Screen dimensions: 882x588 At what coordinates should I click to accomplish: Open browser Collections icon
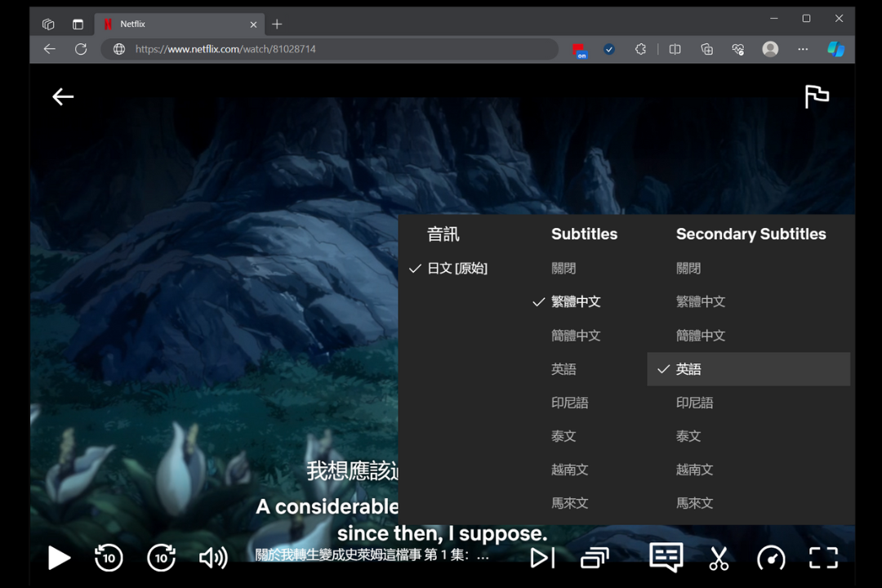tap(707, 49)
